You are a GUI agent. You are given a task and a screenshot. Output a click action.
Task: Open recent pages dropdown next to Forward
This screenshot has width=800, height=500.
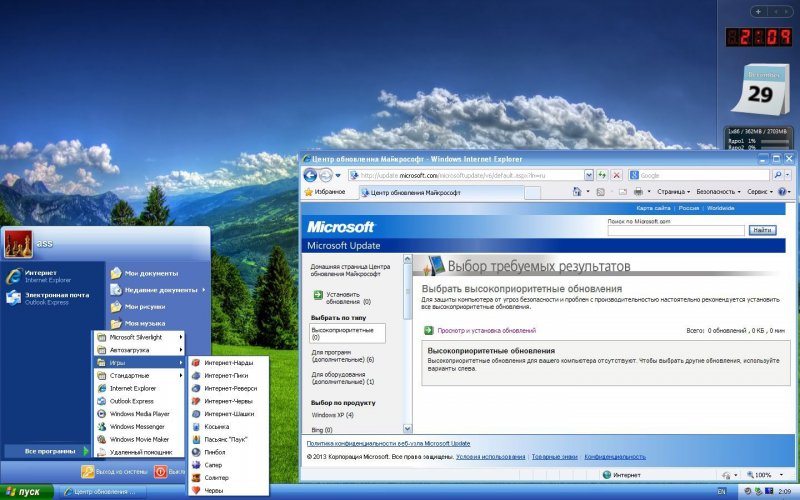[338, 176]
